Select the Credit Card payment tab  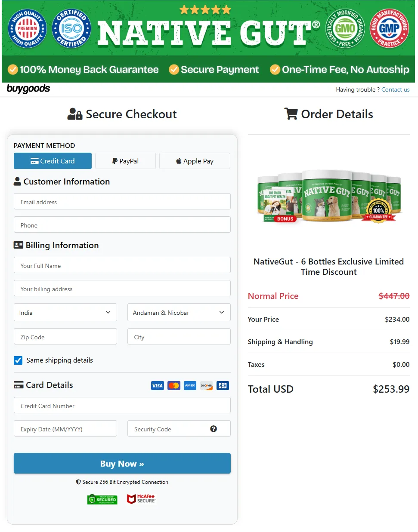(53, 161)
